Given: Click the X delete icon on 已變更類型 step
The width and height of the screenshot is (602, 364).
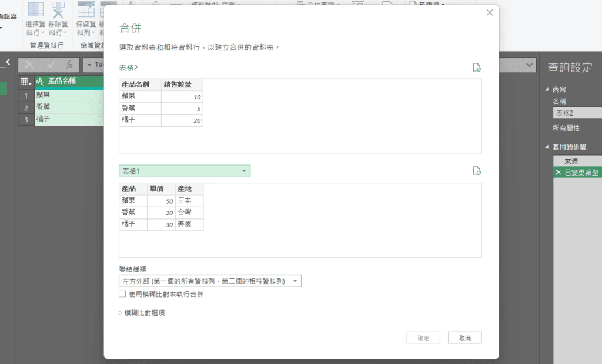Looking at the screenshot, I should tap(558, 173).
